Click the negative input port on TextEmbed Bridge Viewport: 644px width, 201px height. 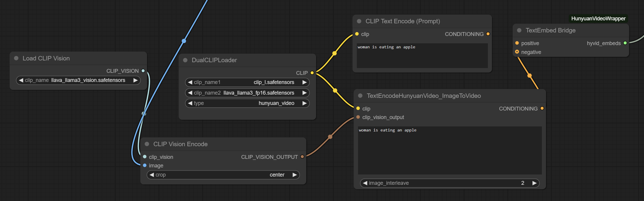point(517,52)
